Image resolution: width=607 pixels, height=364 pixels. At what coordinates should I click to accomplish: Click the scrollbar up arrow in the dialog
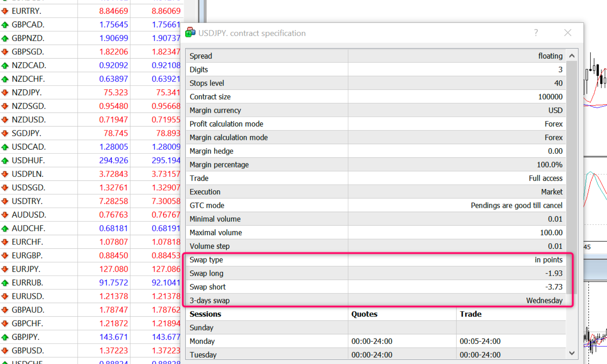(x=572, y=56)
